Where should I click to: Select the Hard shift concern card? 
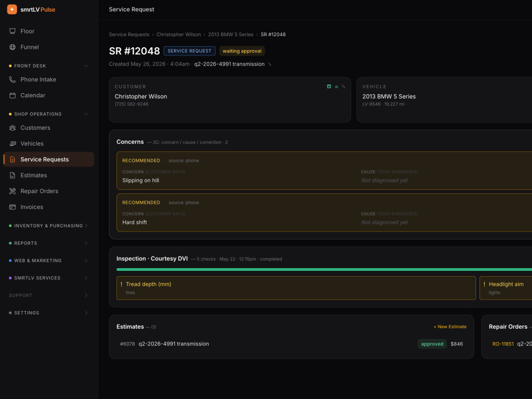(x=324, y=213)
